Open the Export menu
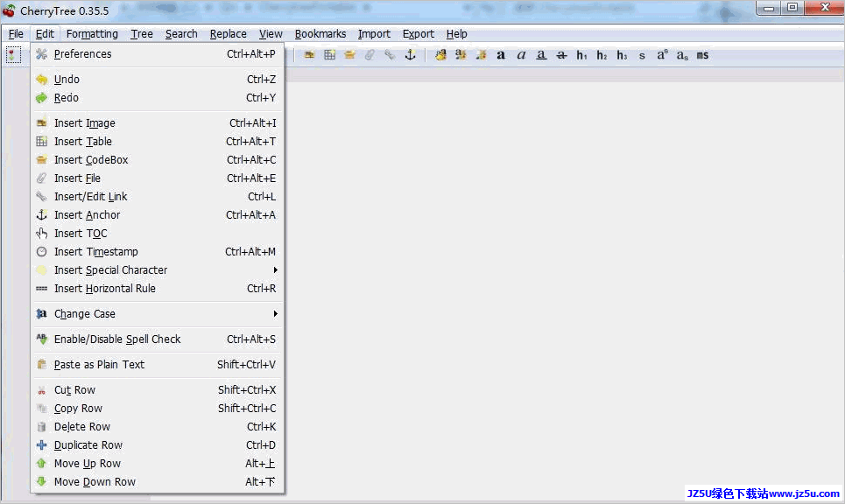 [419, 34]
